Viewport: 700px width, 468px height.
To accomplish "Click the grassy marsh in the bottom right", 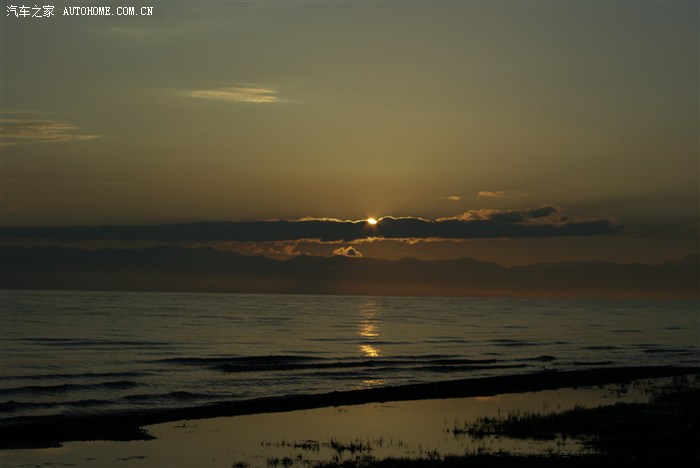I will click(x=600, y=425).
